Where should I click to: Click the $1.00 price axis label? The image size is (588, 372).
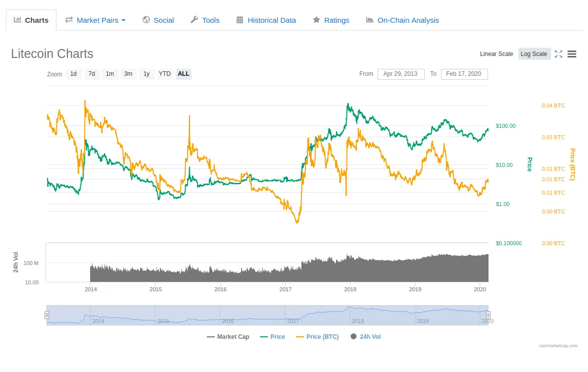pyautogui.click(x=502, y=204)
